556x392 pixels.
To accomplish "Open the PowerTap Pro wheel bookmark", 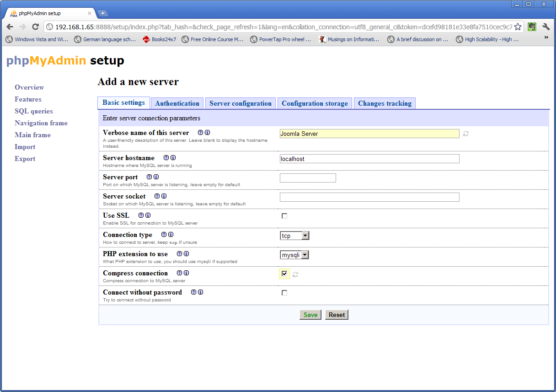I will pyautogui.click(x=281, y=39).
